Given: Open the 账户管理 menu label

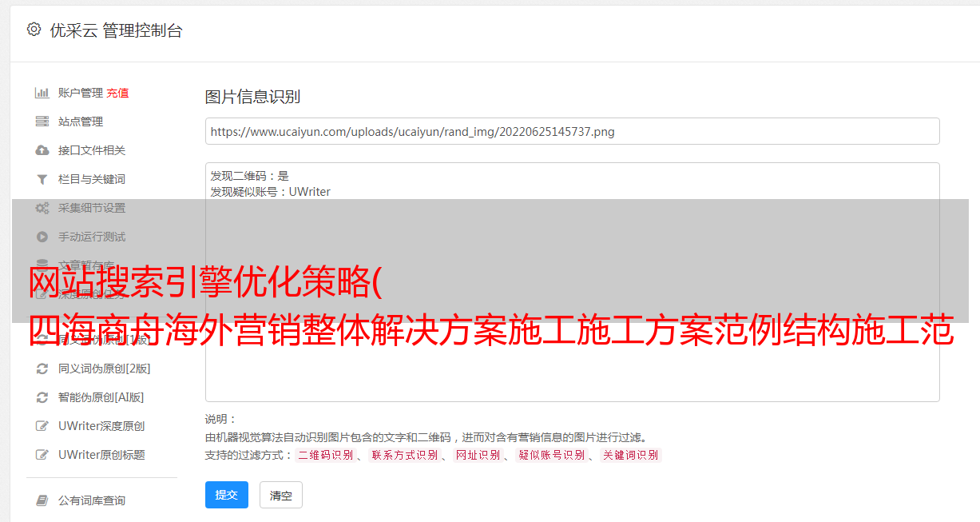Looking at the screenshot, I should (81, 93).
